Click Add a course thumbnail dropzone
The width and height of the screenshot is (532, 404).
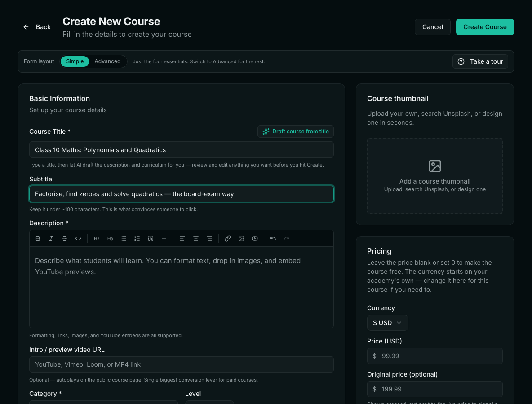(434, 176)
